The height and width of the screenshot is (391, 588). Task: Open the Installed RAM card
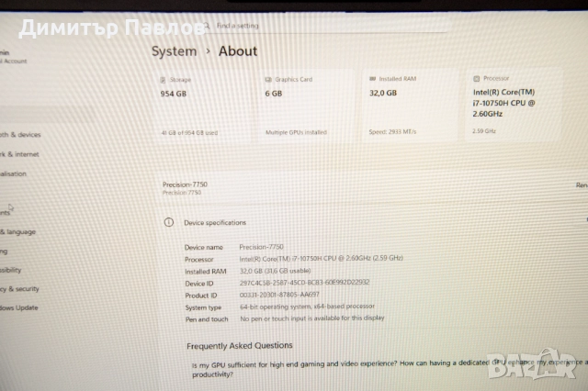(410, 105)
